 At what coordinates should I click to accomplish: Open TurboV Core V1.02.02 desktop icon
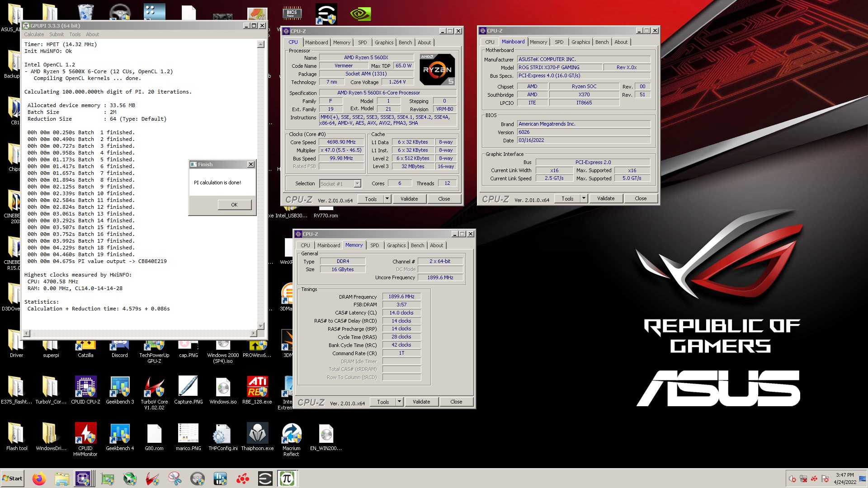154,393
